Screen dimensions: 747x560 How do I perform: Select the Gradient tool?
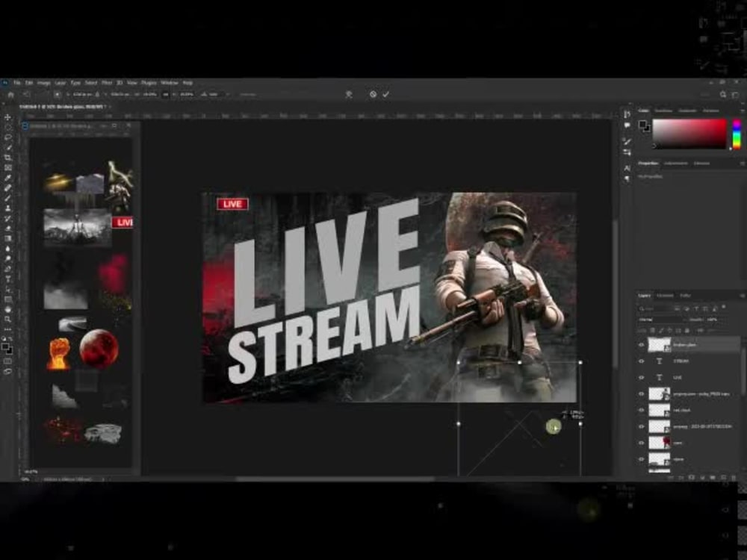click(x=7, y=239)
